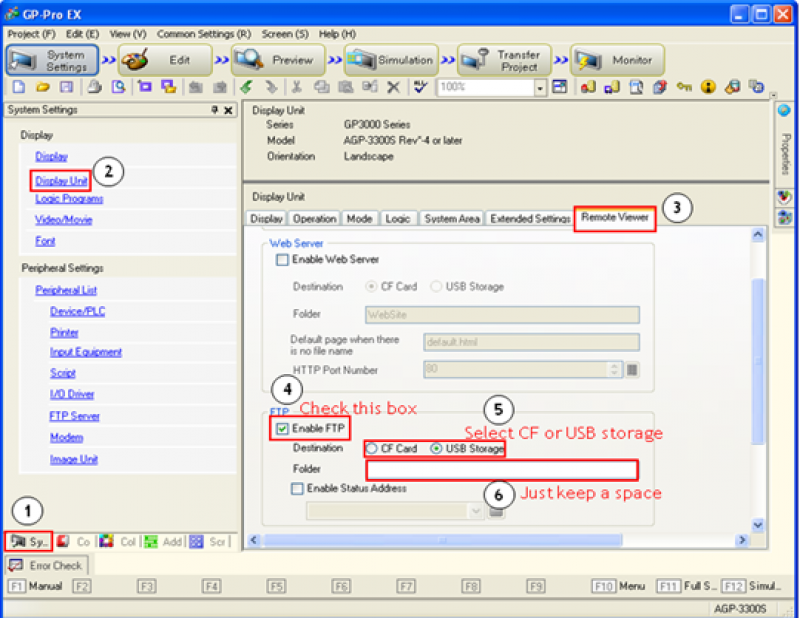Switch to the Remote Viewer tab
800x618 pixels.
615,217
